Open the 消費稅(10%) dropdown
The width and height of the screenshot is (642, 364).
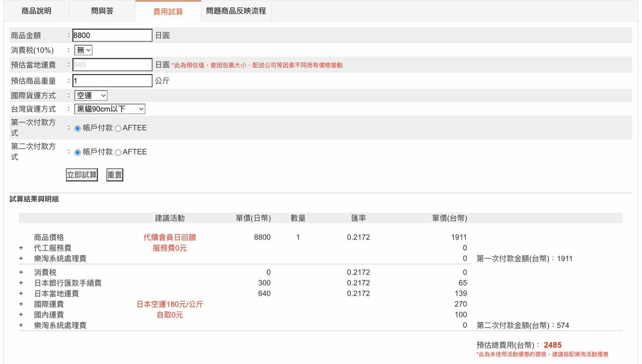tap(83, 50)
